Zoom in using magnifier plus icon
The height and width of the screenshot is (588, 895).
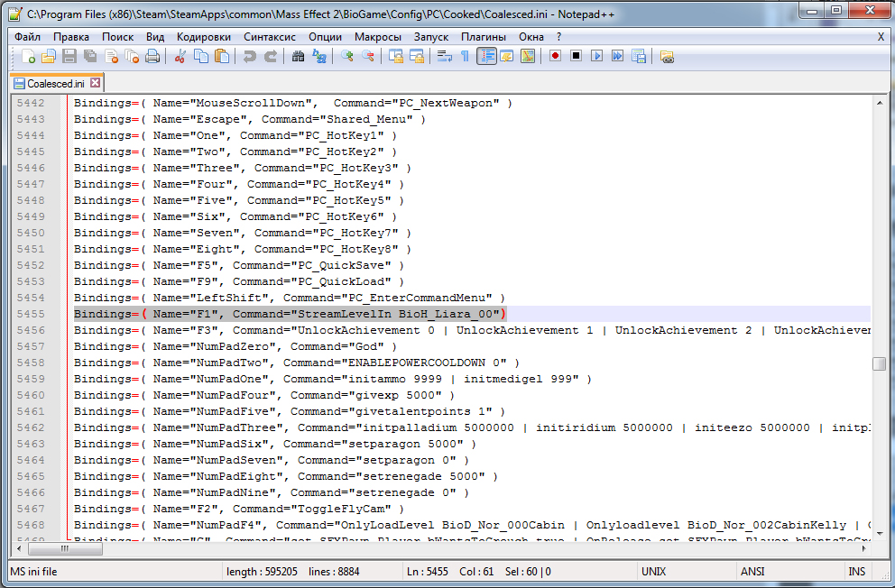click(347, 57)
